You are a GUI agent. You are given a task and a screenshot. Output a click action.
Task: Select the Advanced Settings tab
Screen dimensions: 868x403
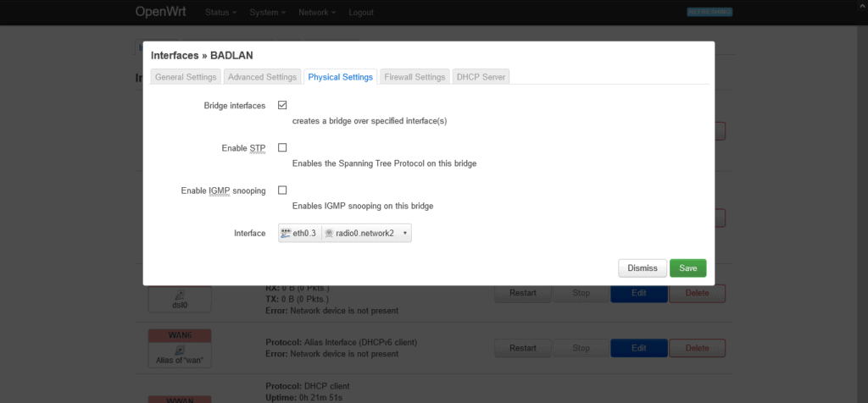pyautogui.click(x=263, y=77)
